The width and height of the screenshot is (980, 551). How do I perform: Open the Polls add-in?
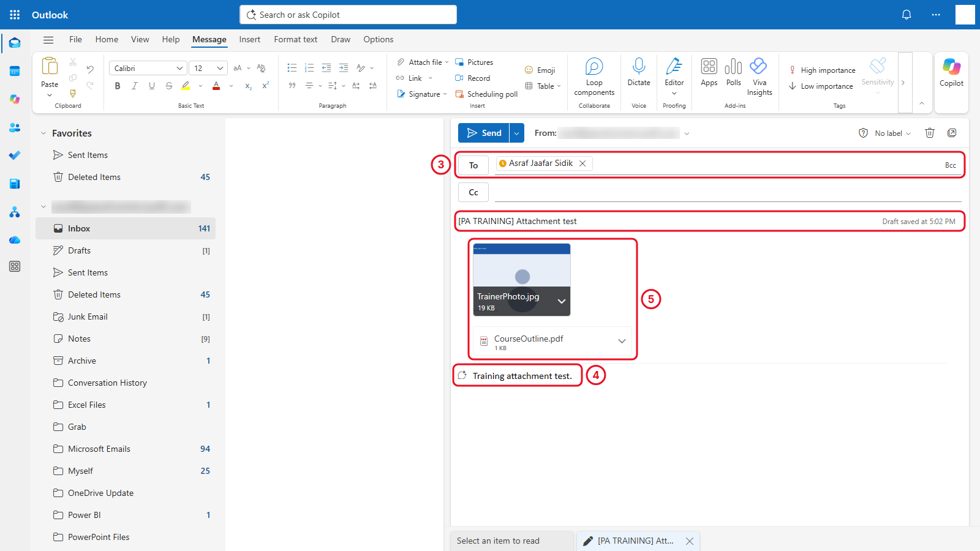733,72
